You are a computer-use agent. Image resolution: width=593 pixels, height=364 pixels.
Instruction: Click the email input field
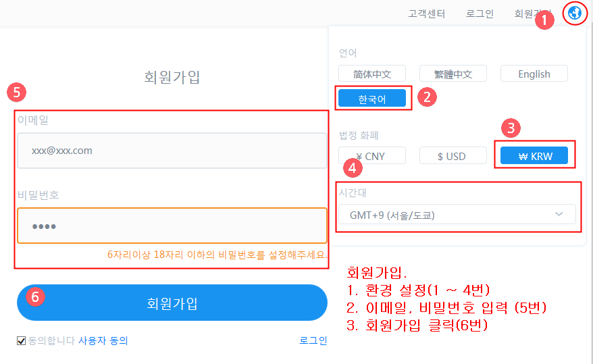coord(172,151)
